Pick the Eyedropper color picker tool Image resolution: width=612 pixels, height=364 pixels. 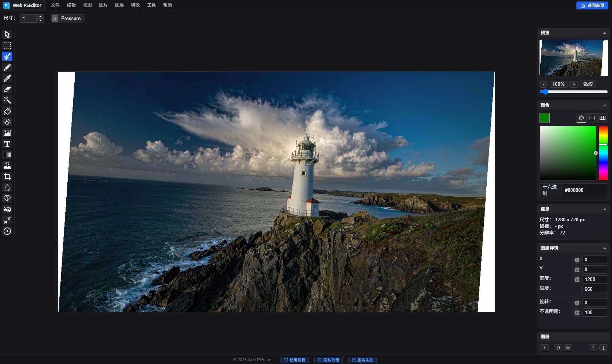[7, 78]
